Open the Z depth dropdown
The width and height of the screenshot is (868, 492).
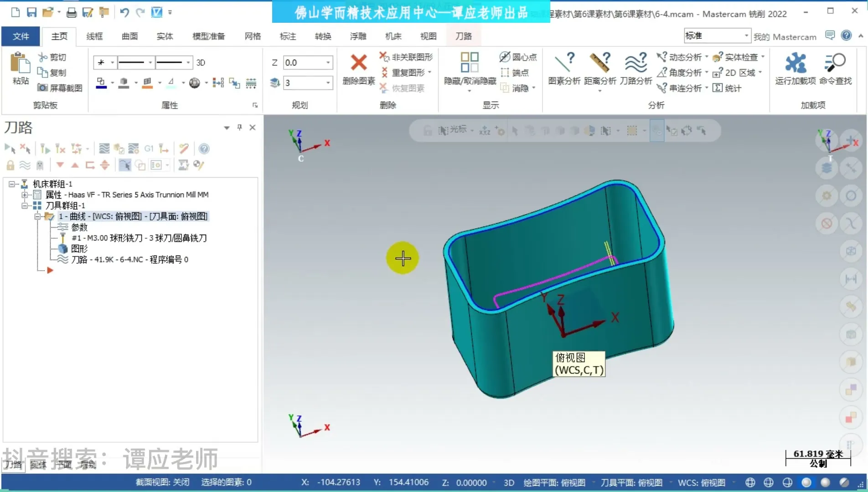click(328, 62)
